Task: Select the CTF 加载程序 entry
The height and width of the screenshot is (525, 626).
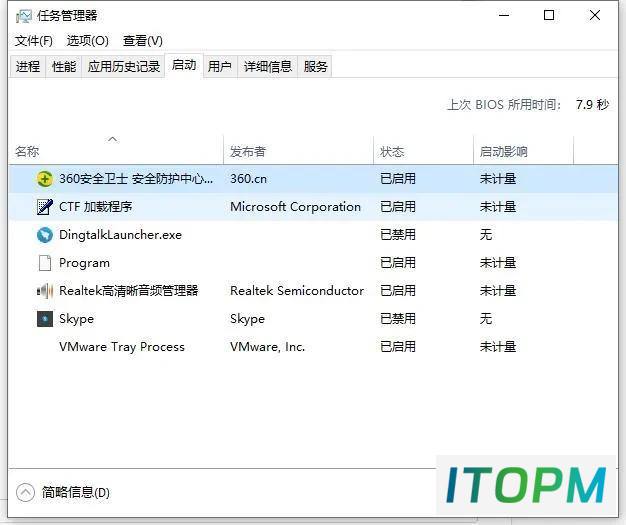Action: coord(96,207)
